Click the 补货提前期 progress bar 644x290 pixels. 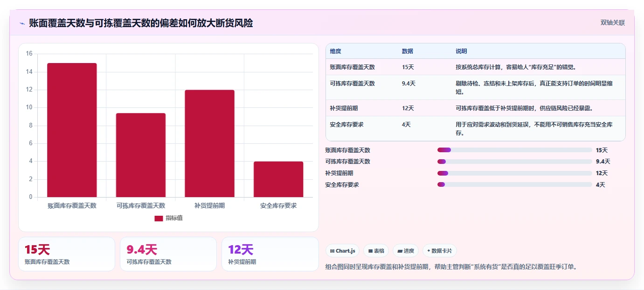[x=515, y=173]
